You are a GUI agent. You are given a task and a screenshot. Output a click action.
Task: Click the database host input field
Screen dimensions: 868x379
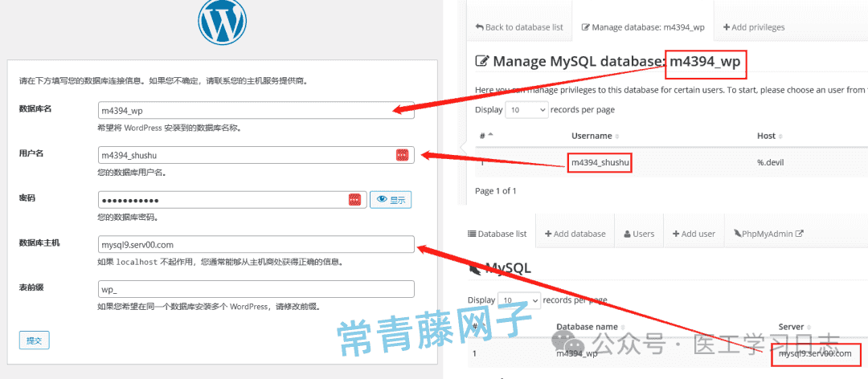(x=256, y=244)
